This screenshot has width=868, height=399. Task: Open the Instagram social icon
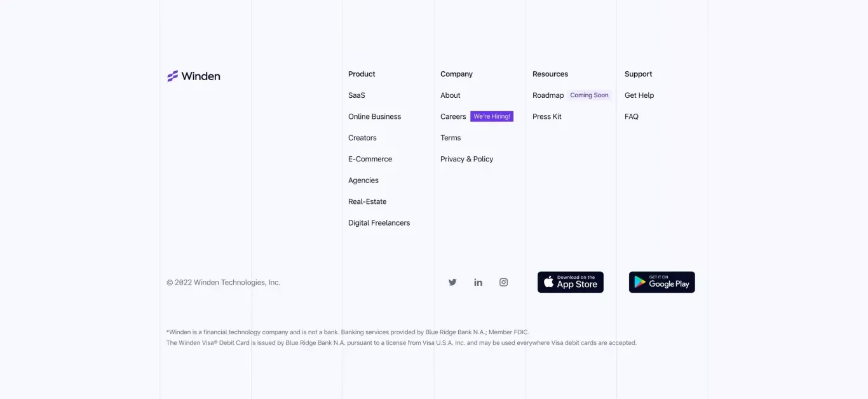[x=503, y=282]
